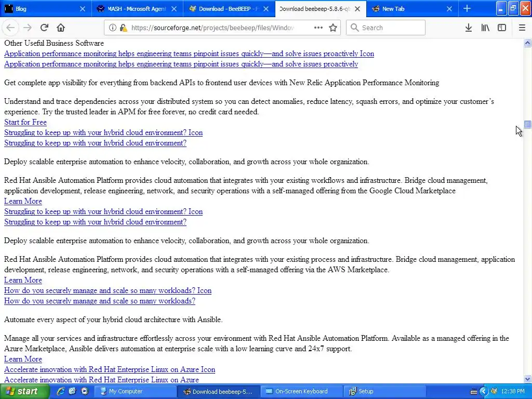Focus the Search box in toolbar
The width and height of the screenshot is (532, 399).
386,28
